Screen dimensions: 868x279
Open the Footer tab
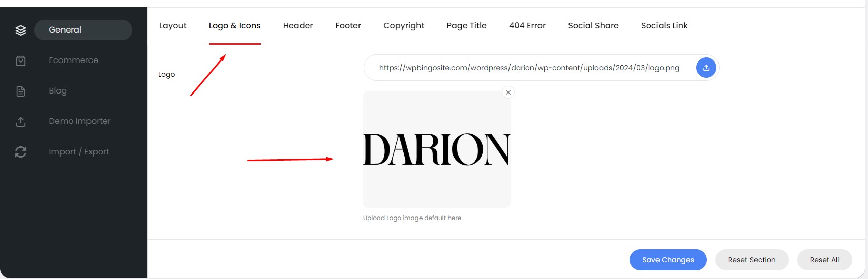[x=348, y=26]
